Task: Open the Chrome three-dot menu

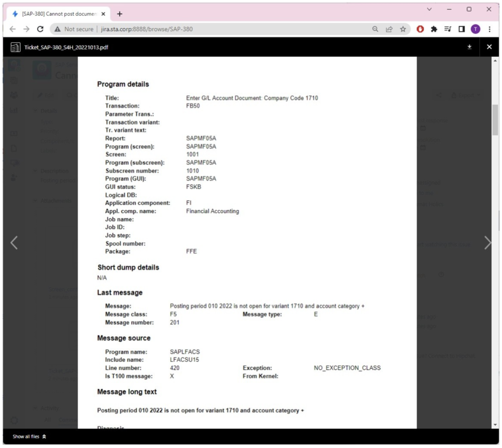Action: tap(490, 29)
